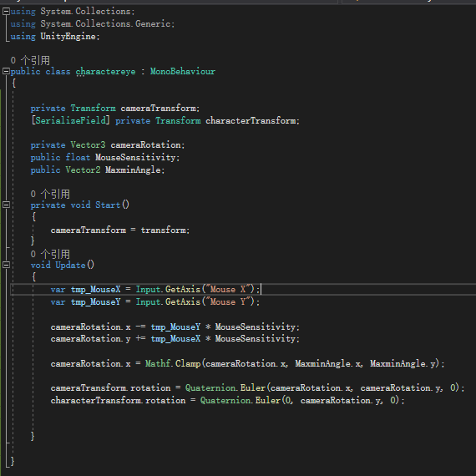Open the references link above Start method
Viewport: 476px width, 476px height.
click(x=50, y=194)
